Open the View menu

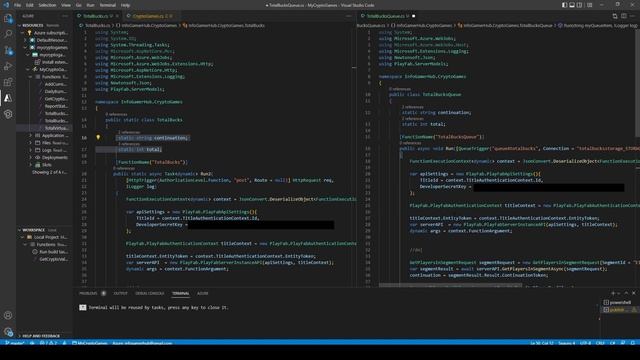point(66,5)
